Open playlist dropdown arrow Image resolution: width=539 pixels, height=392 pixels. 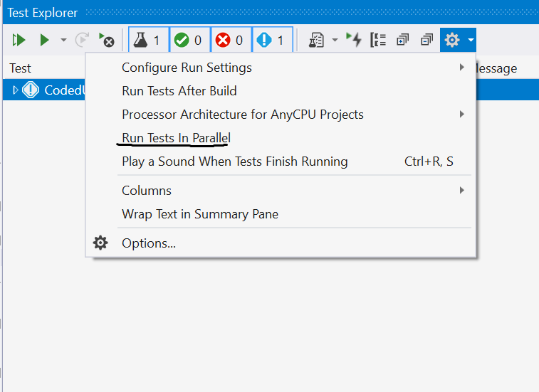(x=335, y=41)
